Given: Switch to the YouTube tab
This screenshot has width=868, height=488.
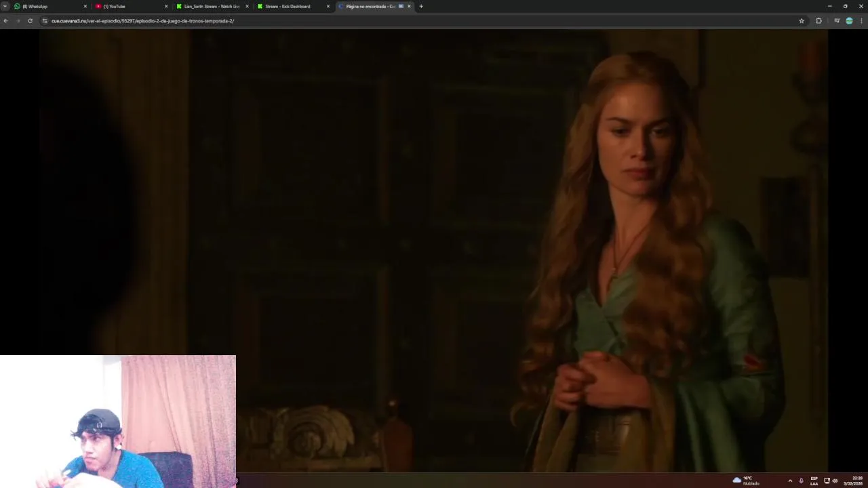Looking at the screenshot, I should (132, 6).
